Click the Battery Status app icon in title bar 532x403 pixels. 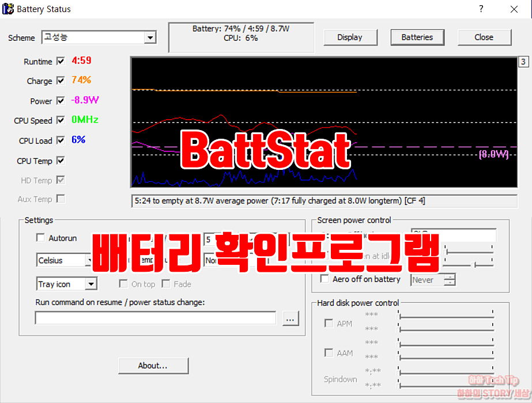tap(8, 9)
